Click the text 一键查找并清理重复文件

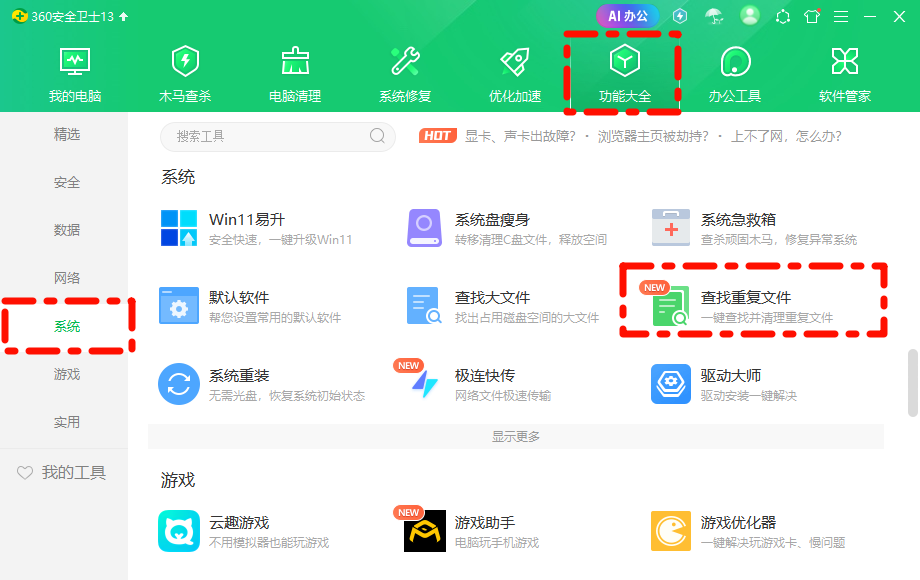766,318
